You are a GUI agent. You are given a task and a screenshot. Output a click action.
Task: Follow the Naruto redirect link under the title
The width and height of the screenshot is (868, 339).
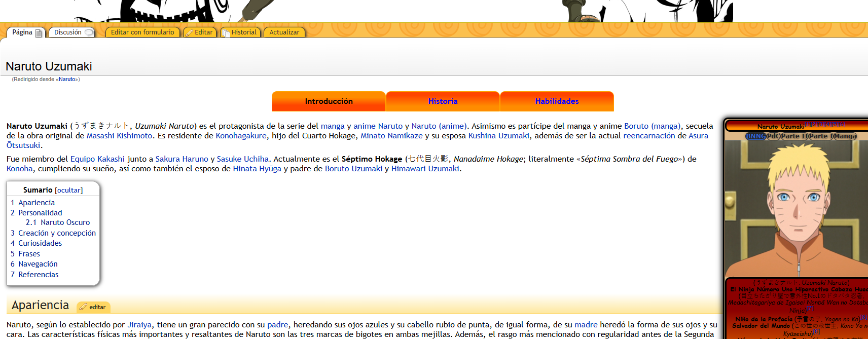(67, 80)
